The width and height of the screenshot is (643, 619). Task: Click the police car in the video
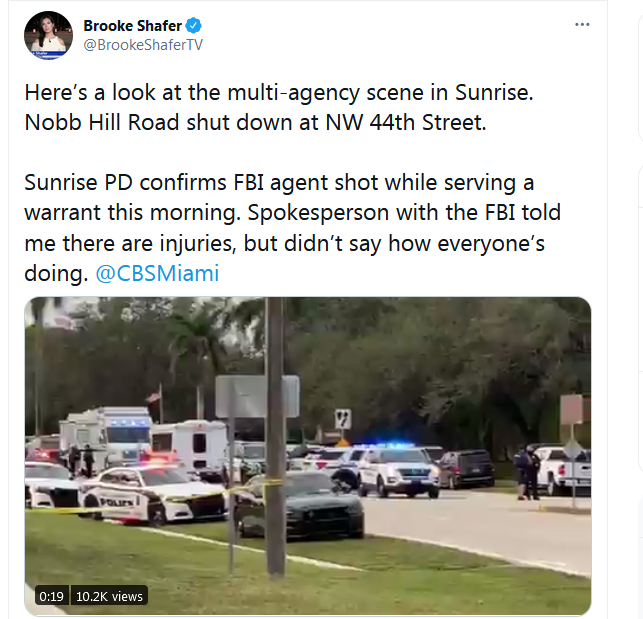[x=153, y=495]
